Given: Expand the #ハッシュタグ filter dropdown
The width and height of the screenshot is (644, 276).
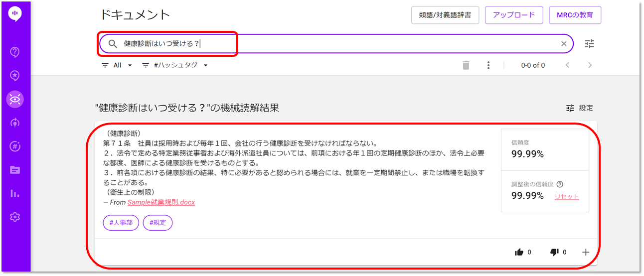Looking at the screenshot, I should (175, 65).
